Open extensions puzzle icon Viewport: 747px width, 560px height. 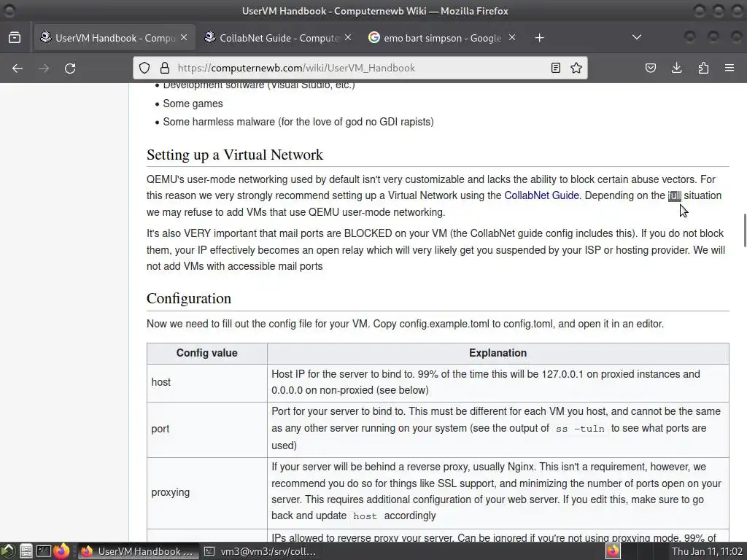coord(703,68)
